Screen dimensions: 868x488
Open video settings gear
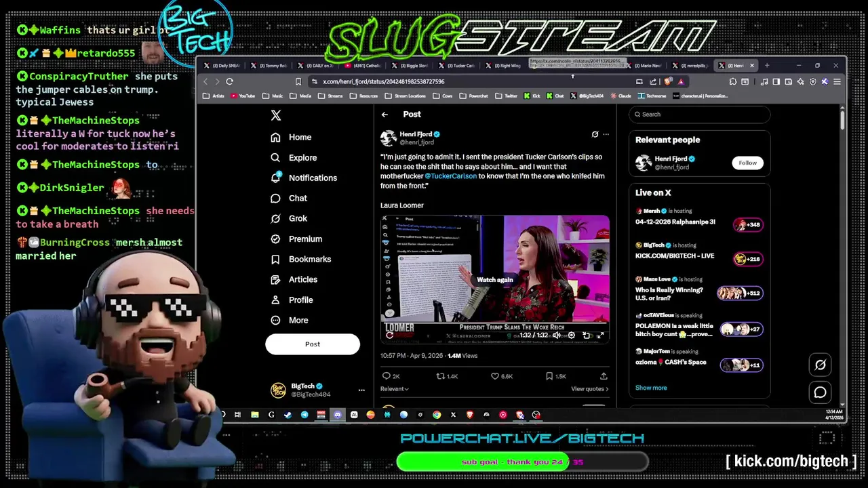tap(571, 335)
